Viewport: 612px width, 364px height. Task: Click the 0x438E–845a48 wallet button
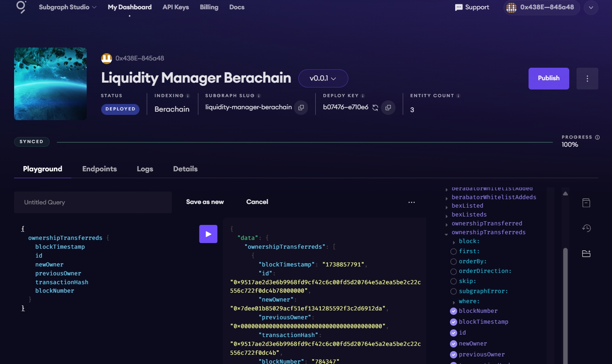coord(541,7)
